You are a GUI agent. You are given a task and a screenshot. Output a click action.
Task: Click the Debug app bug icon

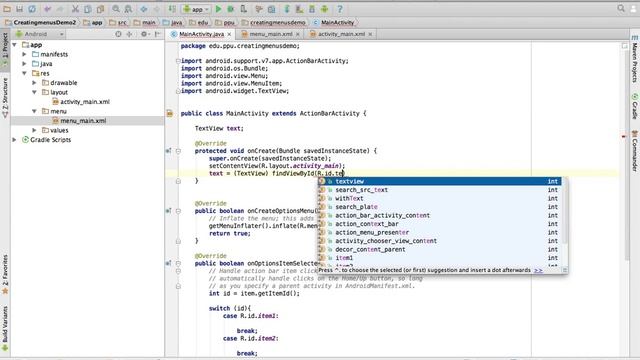pyautogui.click(x=231, y=9)
